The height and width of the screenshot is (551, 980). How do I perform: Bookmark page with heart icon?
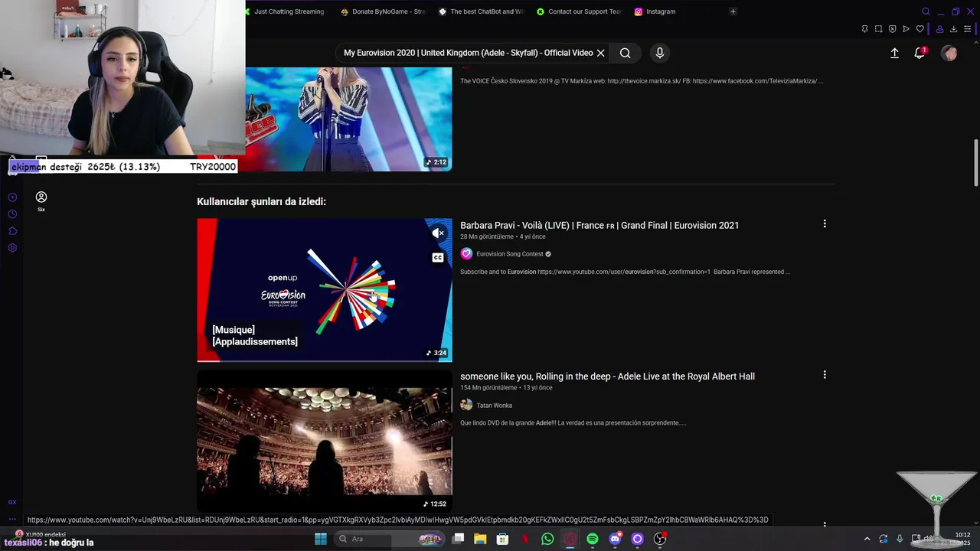(x=920, y=29)
